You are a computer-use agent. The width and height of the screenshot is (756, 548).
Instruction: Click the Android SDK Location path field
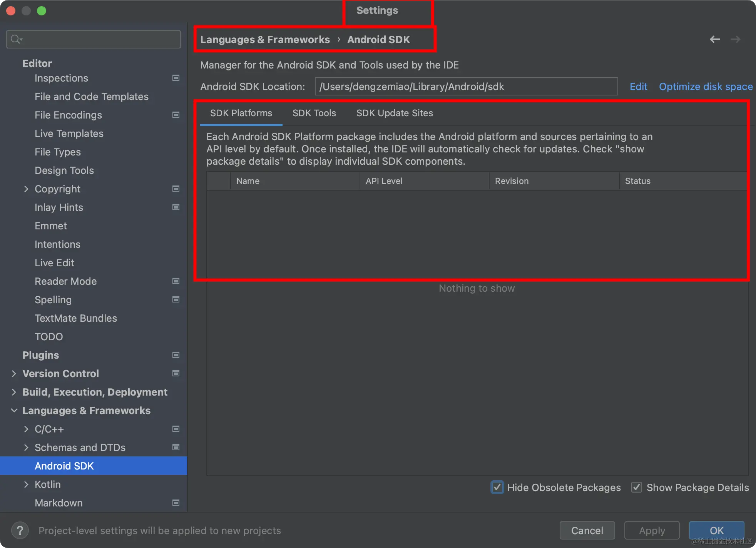466,87
